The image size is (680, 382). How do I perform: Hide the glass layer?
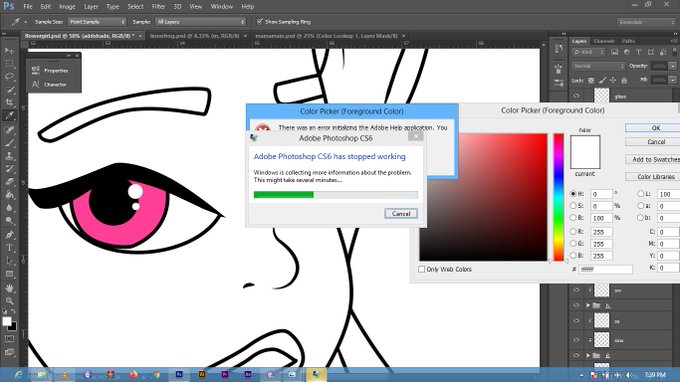point(576,96)
